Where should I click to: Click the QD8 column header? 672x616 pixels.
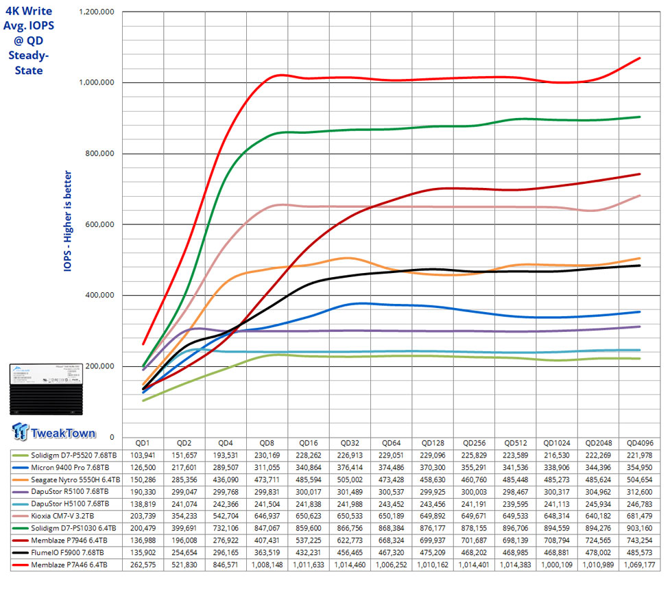[267, 443]
